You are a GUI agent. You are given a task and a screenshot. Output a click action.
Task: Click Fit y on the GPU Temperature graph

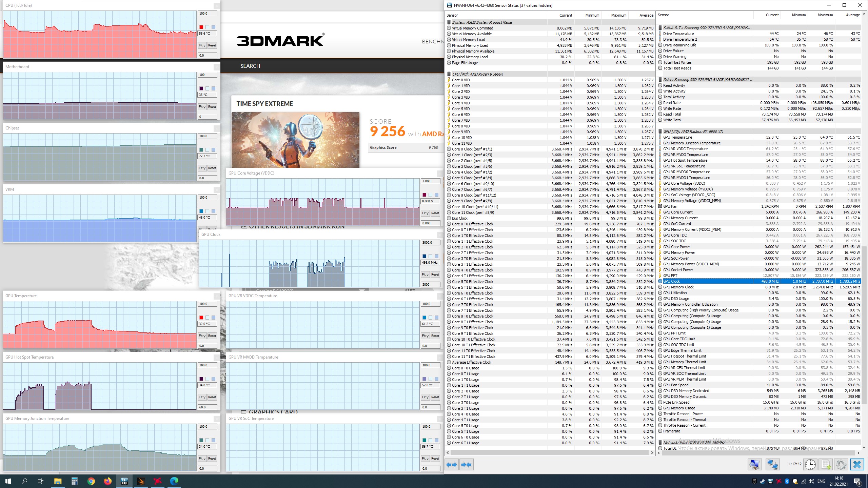click(202, 336)
